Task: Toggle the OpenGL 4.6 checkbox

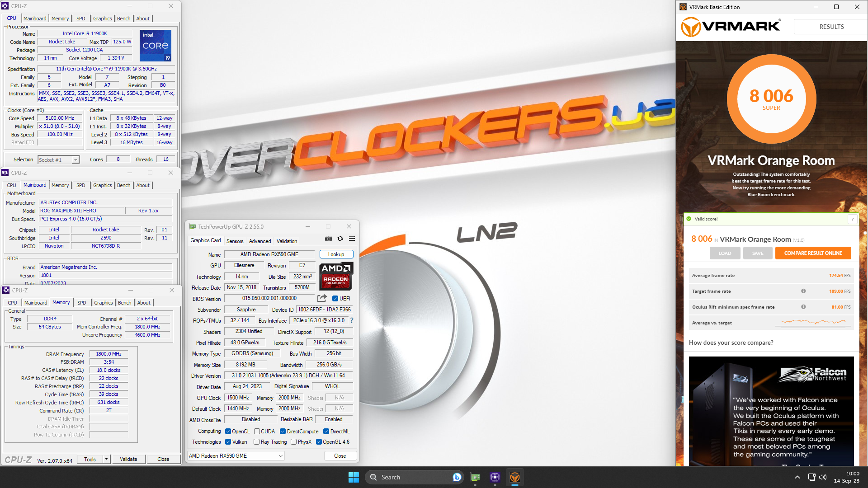Action: coord(319,442)
